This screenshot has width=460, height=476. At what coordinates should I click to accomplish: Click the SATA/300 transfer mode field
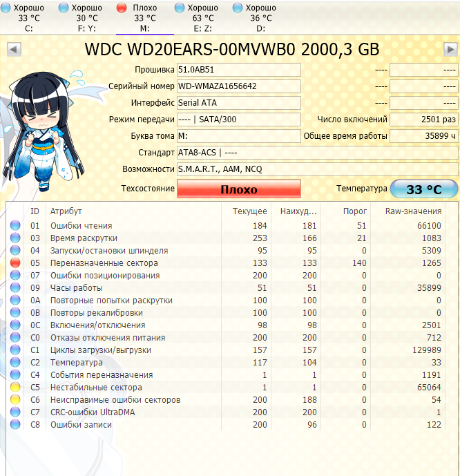[239, 120]
